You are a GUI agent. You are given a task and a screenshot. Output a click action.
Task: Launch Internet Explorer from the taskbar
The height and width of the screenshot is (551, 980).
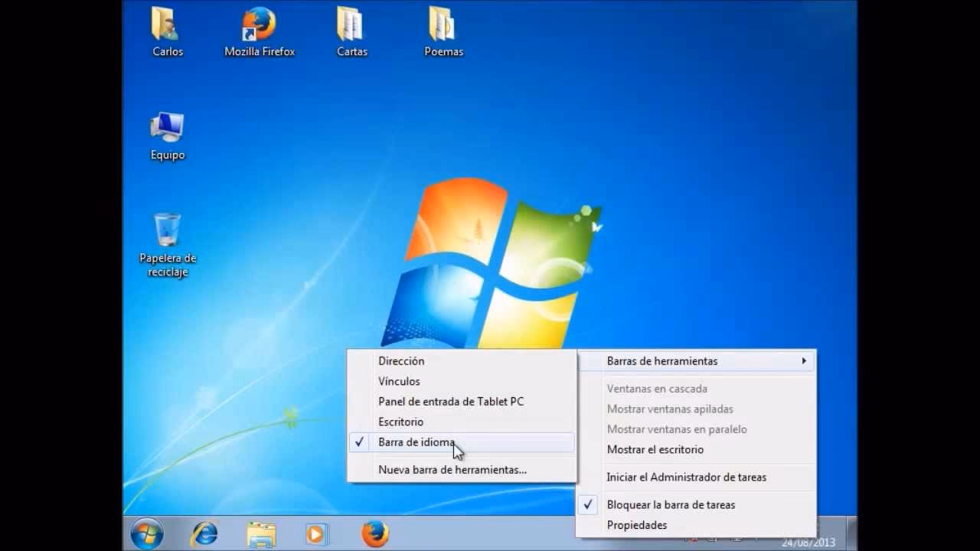(202, 534)
